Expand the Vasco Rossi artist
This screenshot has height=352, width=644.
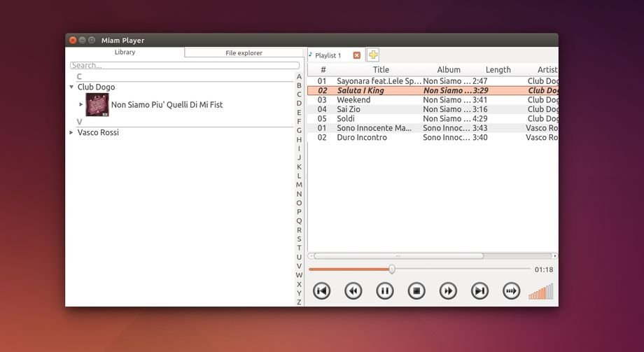click(x=71, y=132)
